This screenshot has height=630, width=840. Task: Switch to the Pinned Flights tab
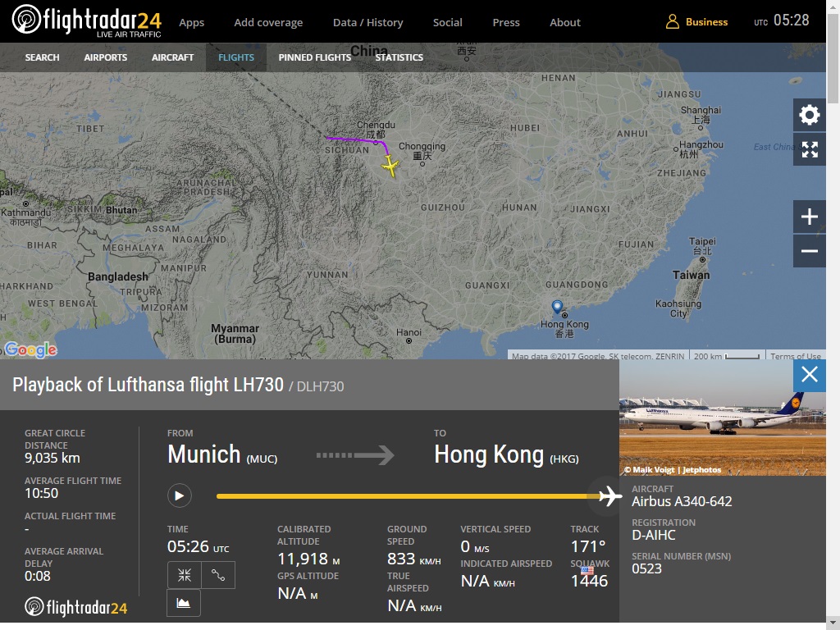click(x=314, y=57)
